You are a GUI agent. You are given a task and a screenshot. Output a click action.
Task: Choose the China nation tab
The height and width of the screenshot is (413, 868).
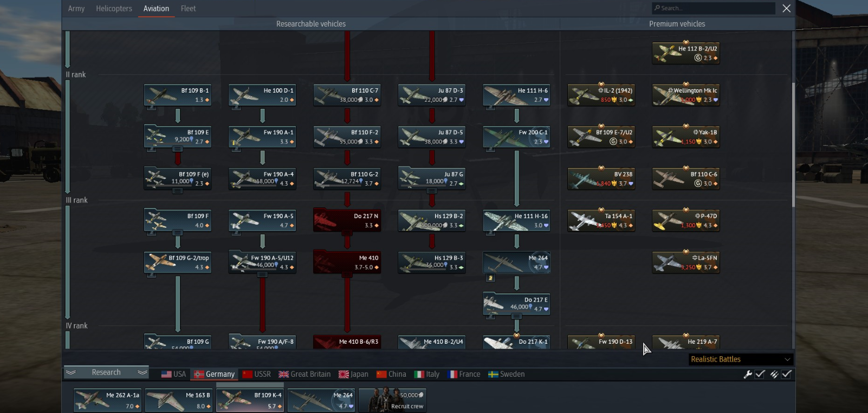point(391,374)
